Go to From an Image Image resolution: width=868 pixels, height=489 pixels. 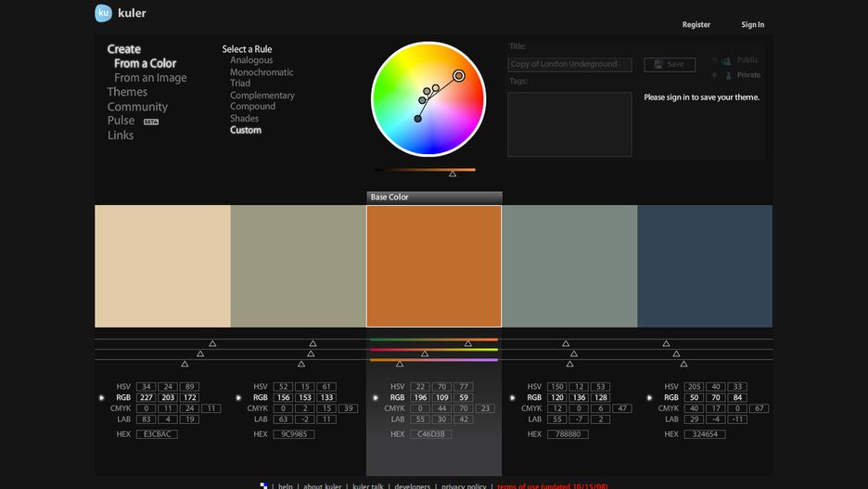(x=150, y=78)
